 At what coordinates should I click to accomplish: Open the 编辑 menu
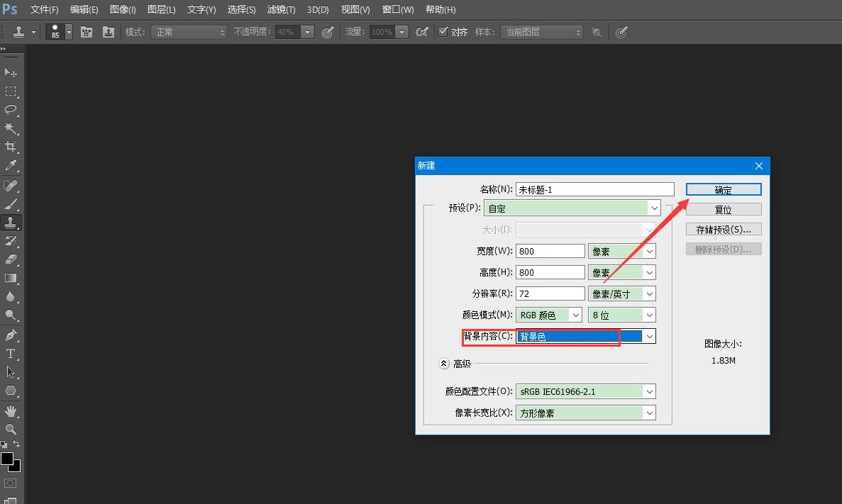point(84,10)
